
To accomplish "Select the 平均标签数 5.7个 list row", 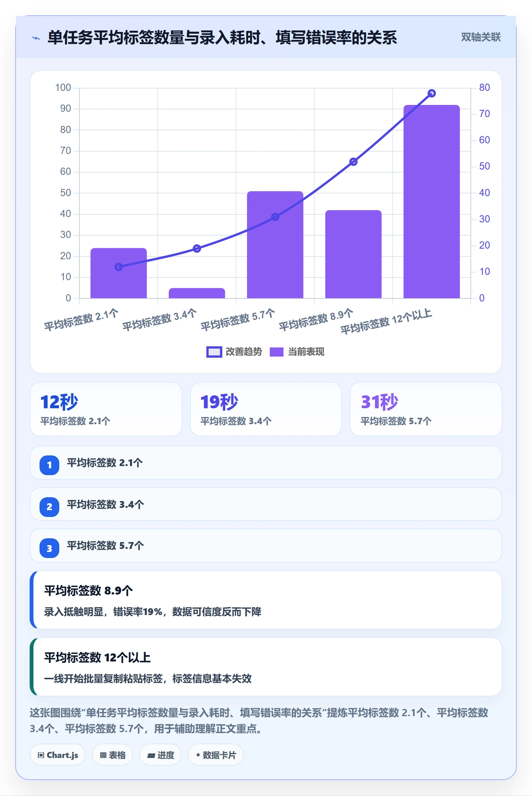I will click(266, 545).
